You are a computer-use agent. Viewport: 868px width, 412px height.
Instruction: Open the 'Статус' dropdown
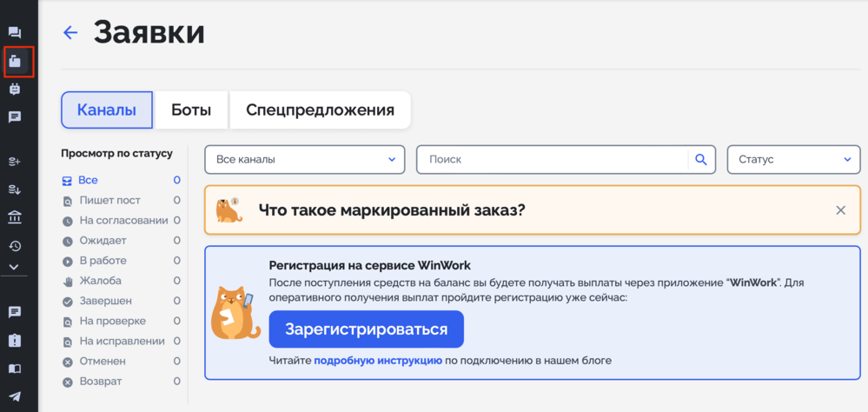[x=794, y=159]
